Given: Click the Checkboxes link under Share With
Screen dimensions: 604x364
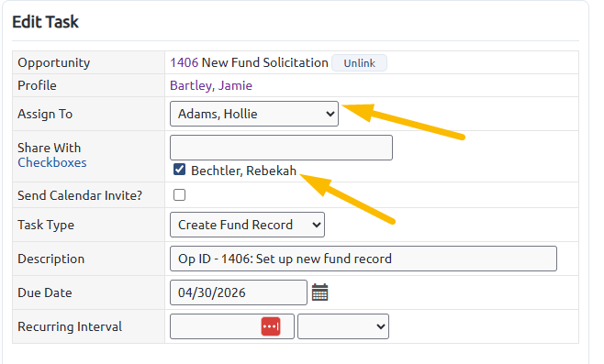Looking at the screenshot, I should 52,163.
